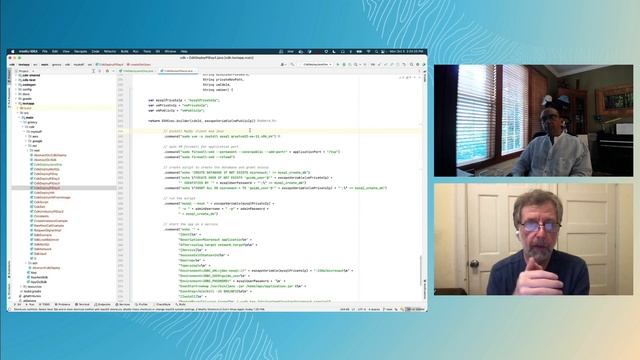The width and height of the screenshot is (640, 360).
Task: Toggle the Project tool window stripe button
Action: tap(9, 77)
